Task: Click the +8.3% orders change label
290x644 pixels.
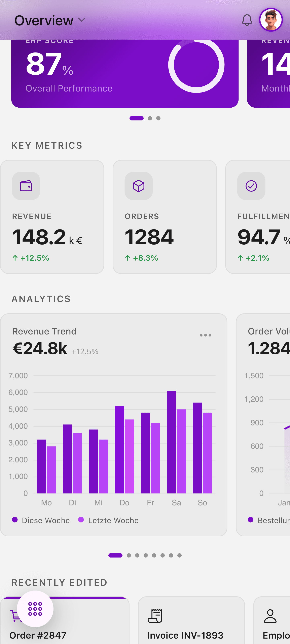Action: (x=142, y=258)
